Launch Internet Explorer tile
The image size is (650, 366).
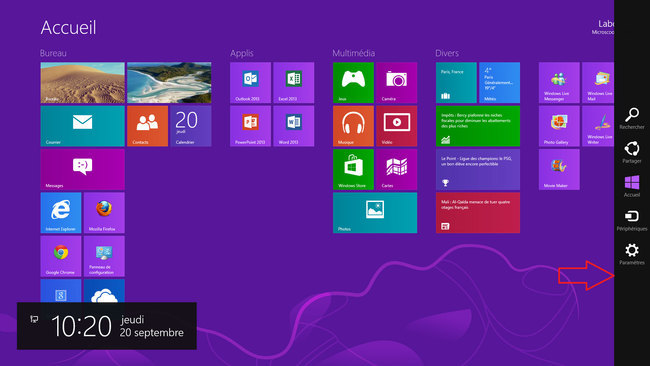(61, 213)
